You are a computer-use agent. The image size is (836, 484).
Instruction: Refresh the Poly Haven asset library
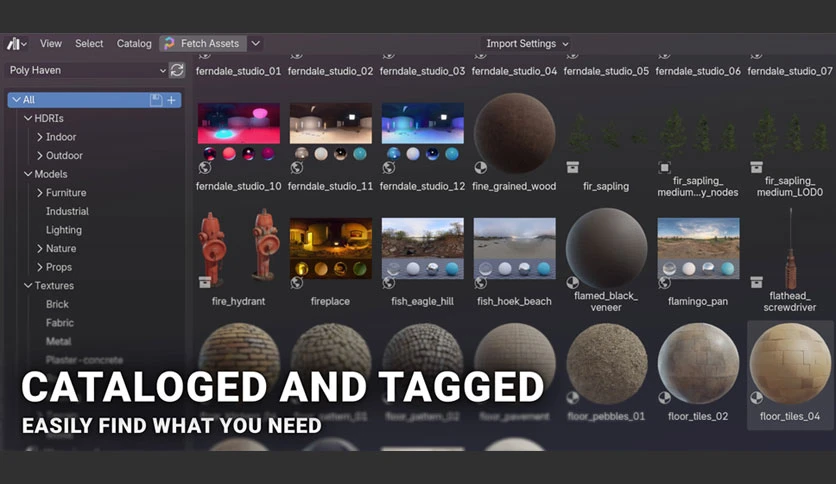click(177, 70)
